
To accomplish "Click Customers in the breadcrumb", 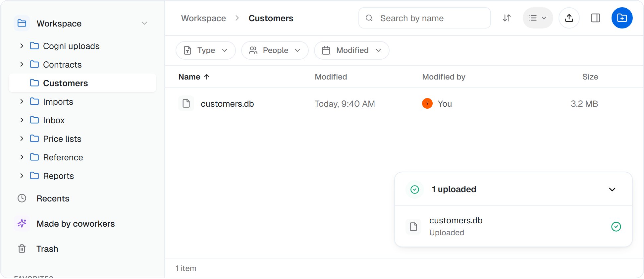I will 271,18.
